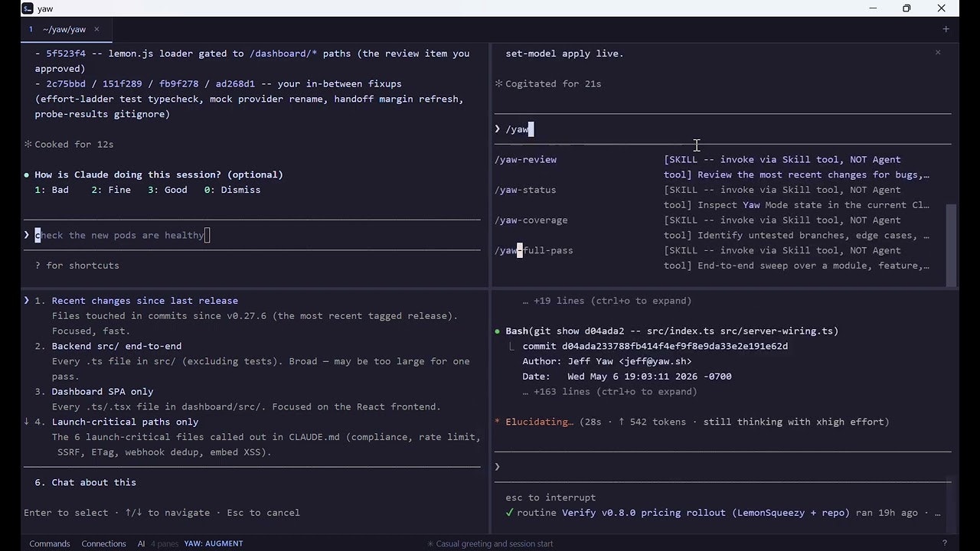The height and width of the screenshot is (551, 980).
Task: Click the Bash git show d04ada2 command line
Action: pyautogui.click(x=671, y=331)
